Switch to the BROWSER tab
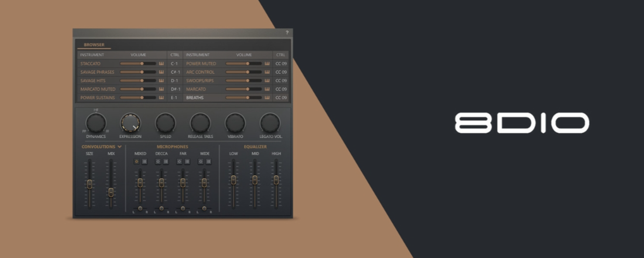This screenshot has height=258, width=644. pos(94,45)
